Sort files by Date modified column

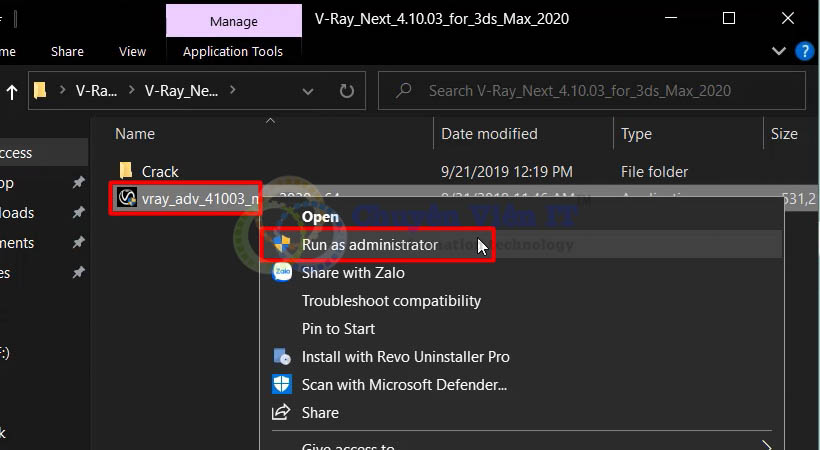point(490,134)
